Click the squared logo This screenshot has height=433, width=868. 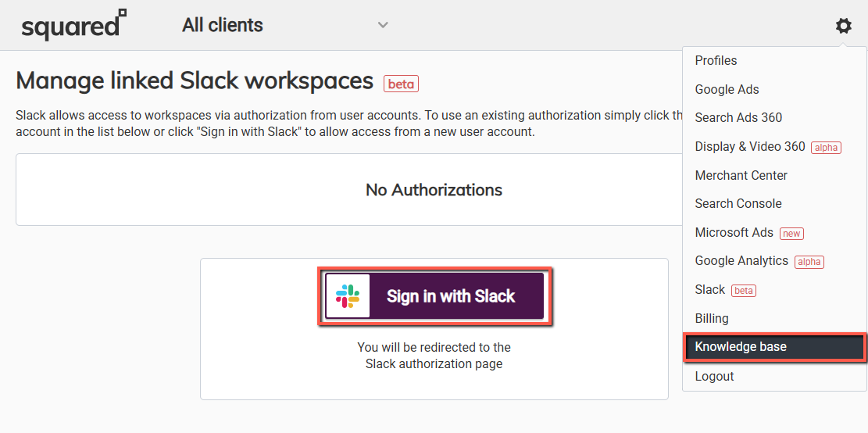click(73, 25)
